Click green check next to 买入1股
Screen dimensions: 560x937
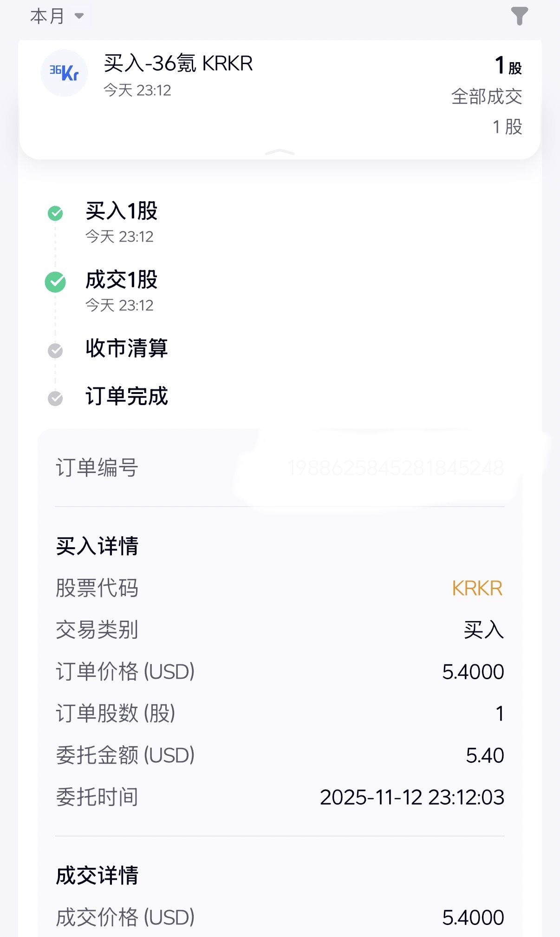55,213
